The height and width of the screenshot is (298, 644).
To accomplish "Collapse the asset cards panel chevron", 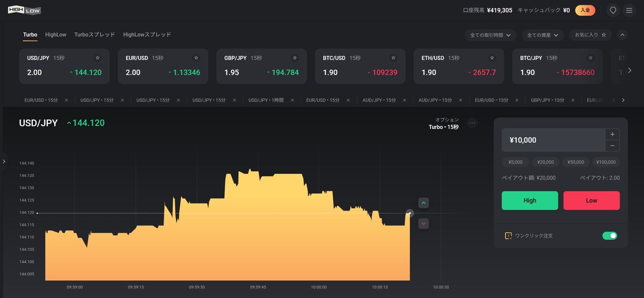I will coord(623,35).
